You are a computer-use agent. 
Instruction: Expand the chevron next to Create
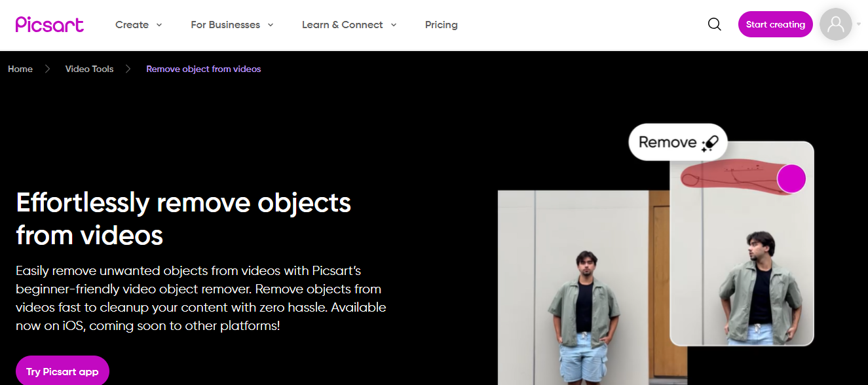click(x=159, y=25)
